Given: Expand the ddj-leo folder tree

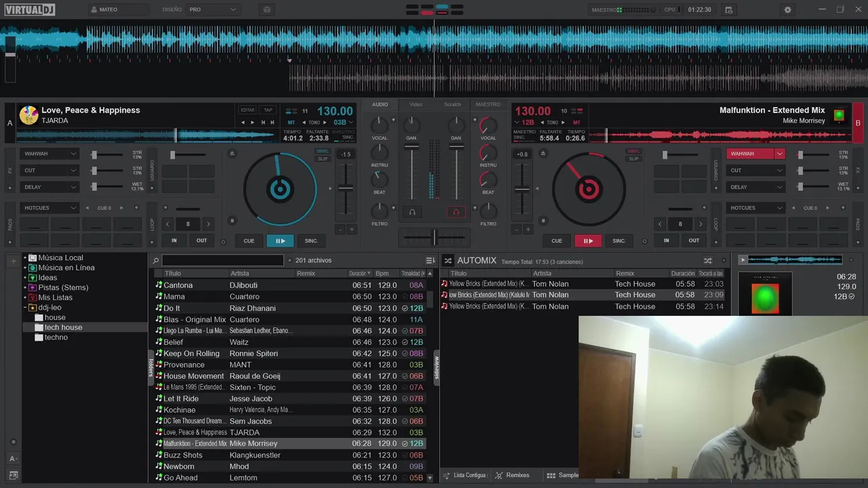Looking at the screenshot, I should 25,307.
